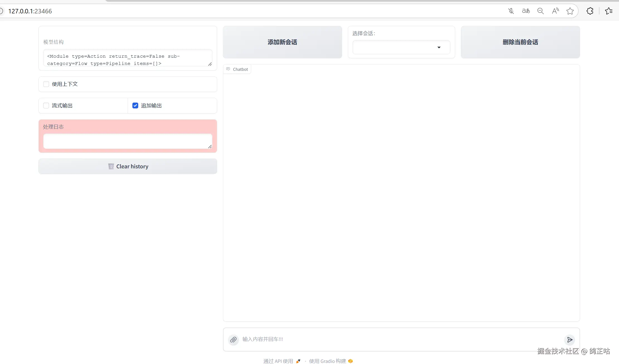Click the 选择会话 combo box field
This screenshot has height=364, width=619.
(x=394, y=47)
